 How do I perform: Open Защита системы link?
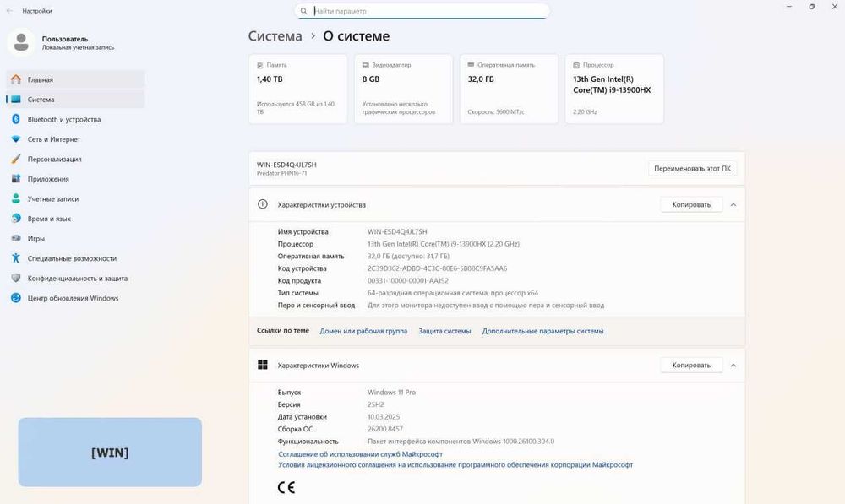pos(444,331)
